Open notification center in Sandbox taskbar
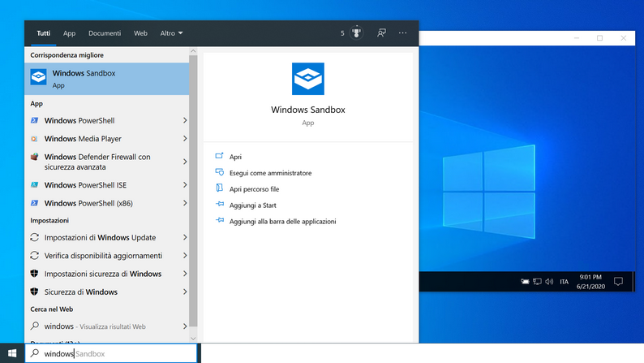 click(x=618, y=282)
